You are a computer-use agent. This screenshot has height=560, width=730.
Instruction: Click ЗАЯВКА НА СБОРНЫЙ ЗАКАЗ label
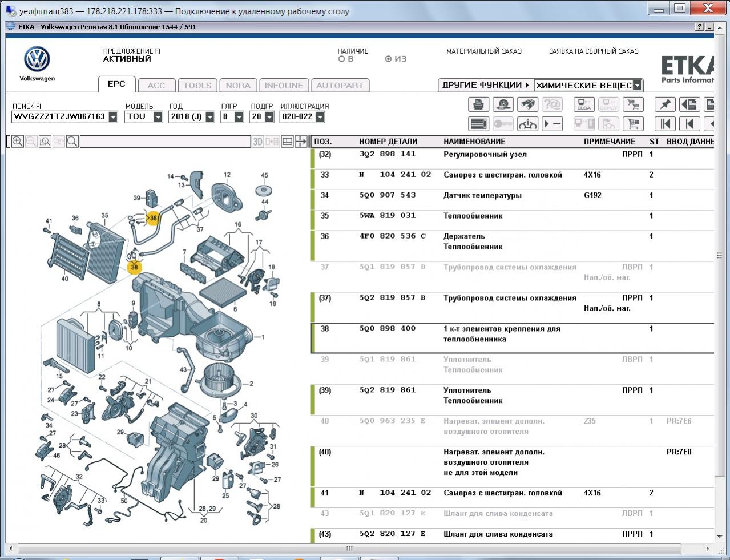pos(594,51)
